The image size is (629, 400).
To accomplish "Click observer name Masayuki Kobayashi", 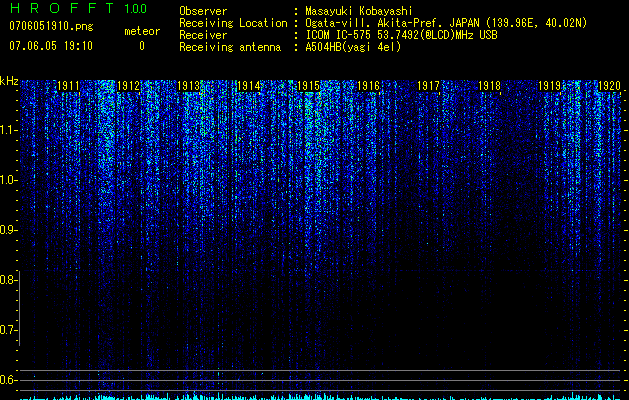I will point(359,11).
